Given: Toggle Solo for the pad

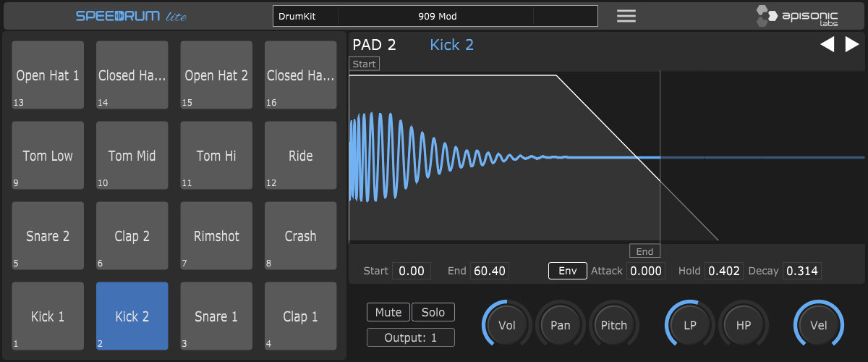Looking at the screenshot, I should tap(433, 312).
